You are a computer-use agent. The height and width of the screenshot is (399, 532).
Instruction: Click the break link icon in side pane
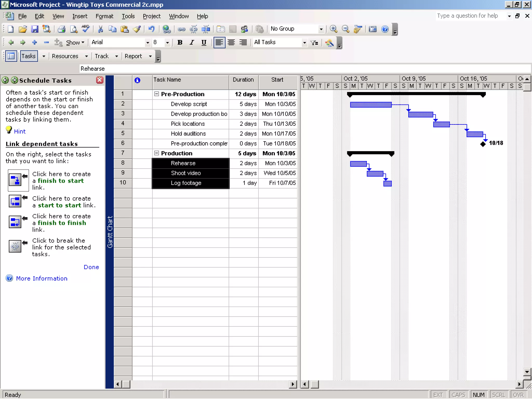tap(15, 246)
